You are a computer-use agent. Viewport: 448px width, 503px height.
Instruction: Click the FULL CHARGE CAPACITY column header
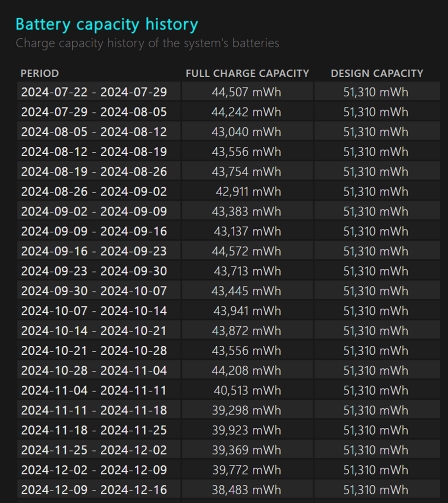tap(247, 74)
